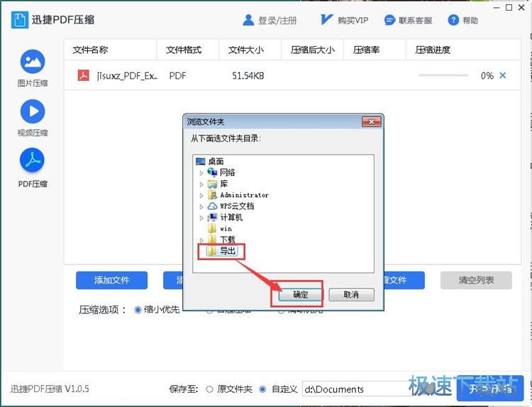Click the 桌面 desktop icon in tree

[201, 162]
